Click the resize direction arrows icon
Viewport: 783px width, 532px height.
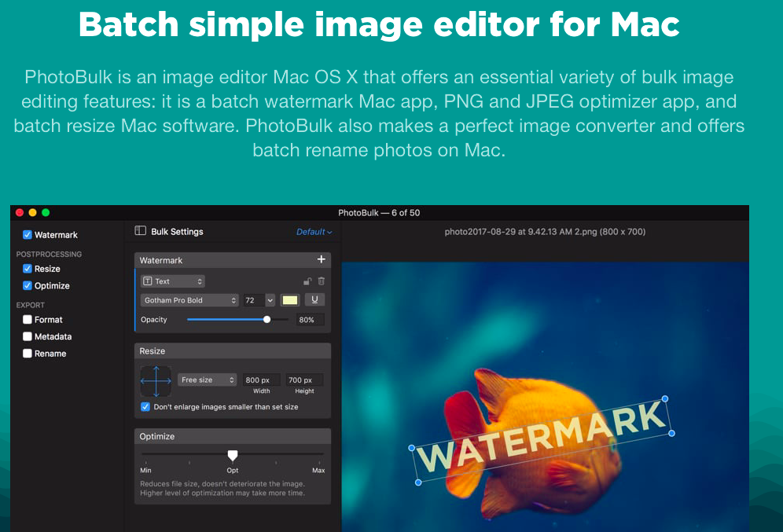156,381
